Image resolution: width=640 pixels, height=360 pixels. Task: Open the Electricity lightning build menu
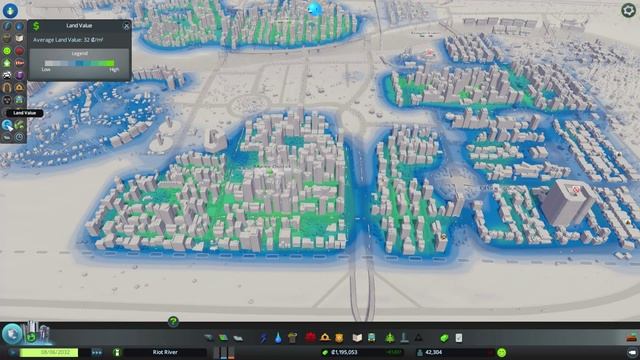coord(264,338)
